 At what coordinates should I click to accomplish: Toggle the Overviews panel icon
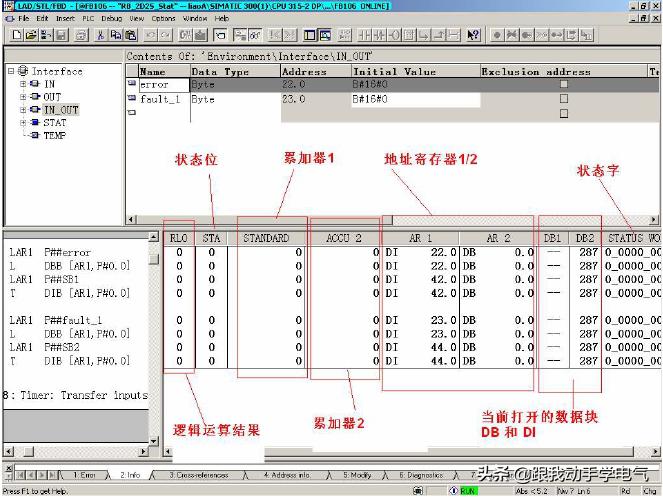[310, 35]
